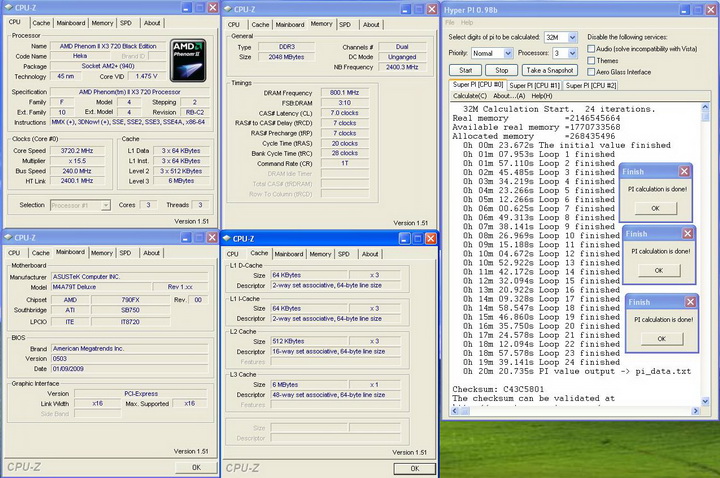Close the second Finish dialog with X
This screenshot has height=478, width=720.
(687, 233)
